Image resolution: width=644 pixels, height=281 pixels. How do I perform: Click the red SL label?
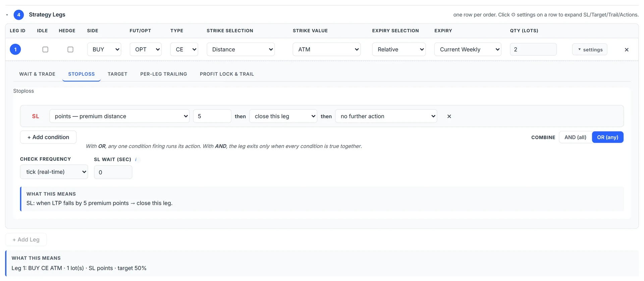36,116
